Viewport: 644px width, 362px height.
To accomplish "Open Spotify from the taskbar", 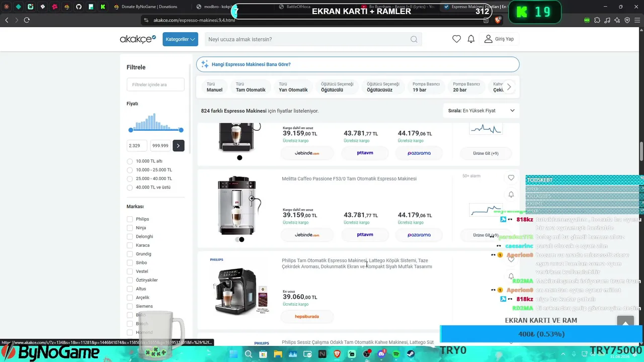I will point(396,354).
